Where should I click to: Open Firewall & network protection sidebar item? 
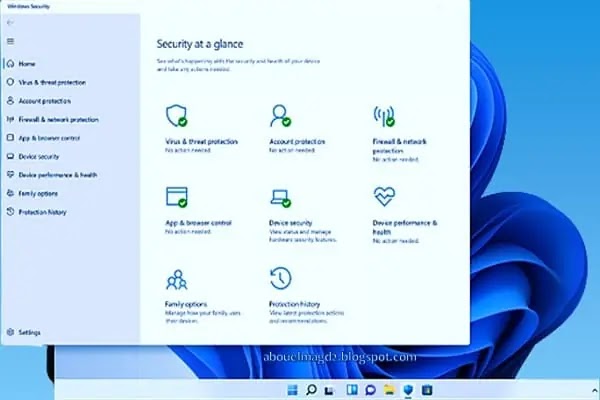click(53, 119)
